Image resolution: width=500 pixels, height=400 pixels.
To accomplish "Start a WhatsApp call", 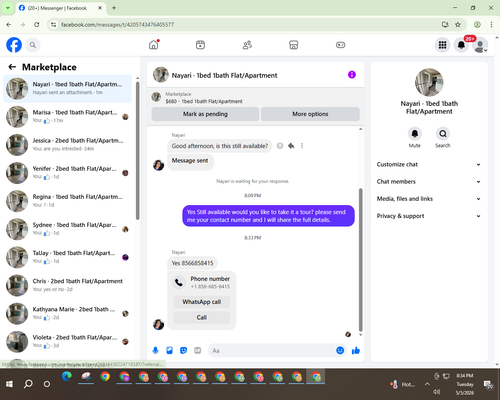I will [x=202, y=302].
